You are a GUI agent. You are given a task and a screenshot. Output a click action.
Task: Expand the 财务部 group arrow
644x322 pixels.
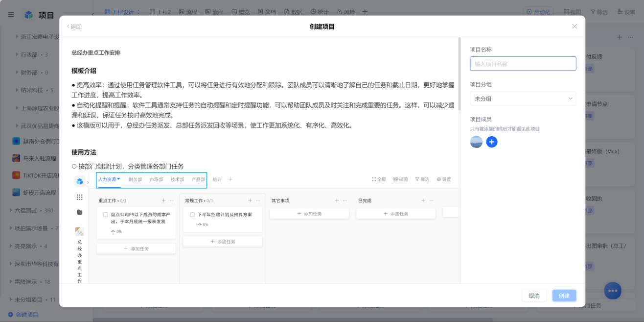pos(17,72)
